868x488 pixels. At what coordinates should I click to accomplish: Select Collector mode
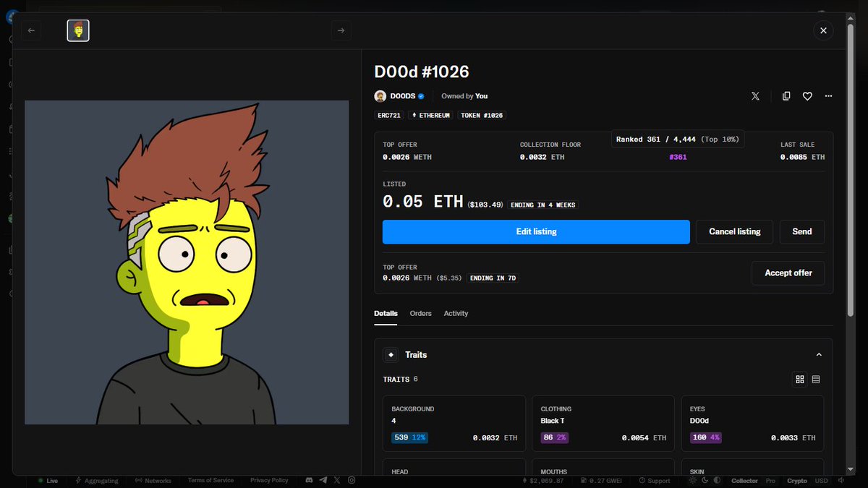coord(745,481)
